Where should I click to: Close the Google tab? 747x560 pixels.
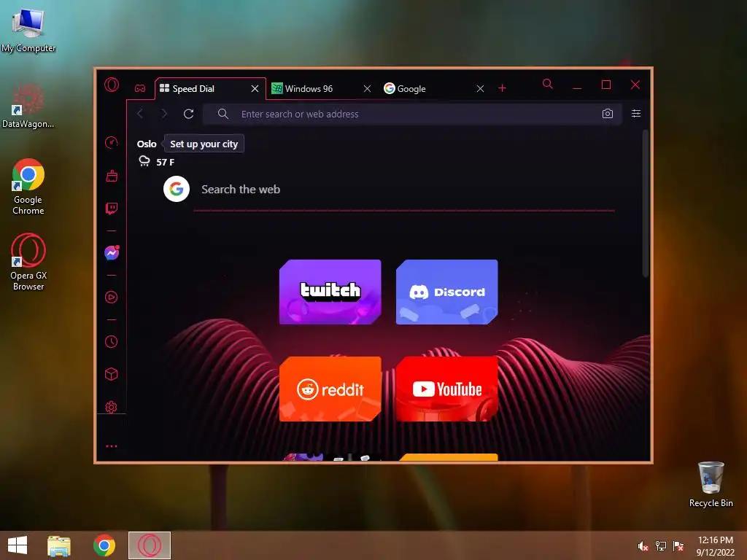click(480, 88)
